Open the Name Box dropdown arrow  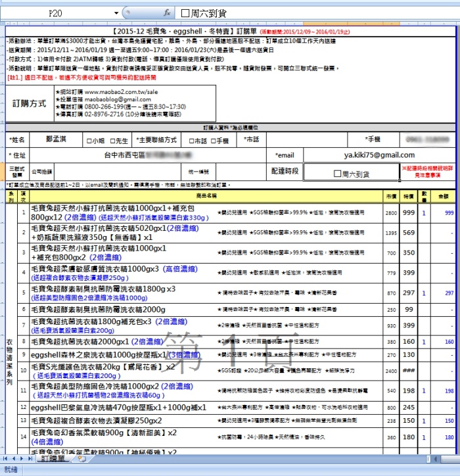pyautogui.click(x=116, y=13)
